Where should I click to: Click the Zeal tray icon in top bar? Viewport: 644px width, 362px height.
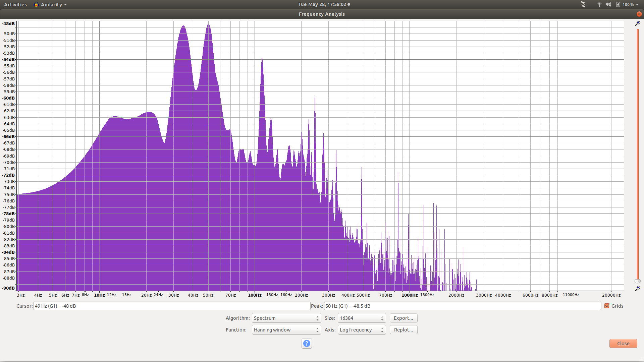point(583,4)
